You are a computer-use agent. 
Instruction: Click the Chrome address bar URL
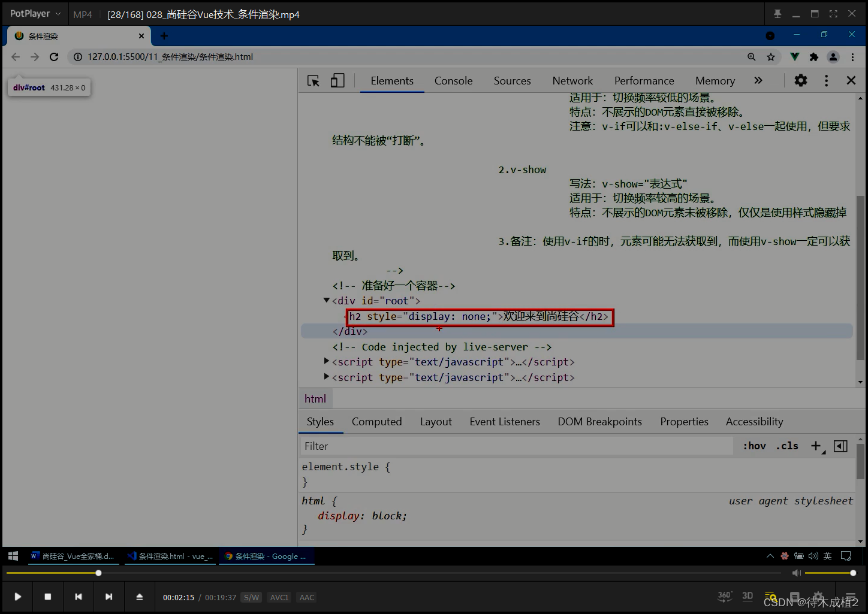[170, 57]
